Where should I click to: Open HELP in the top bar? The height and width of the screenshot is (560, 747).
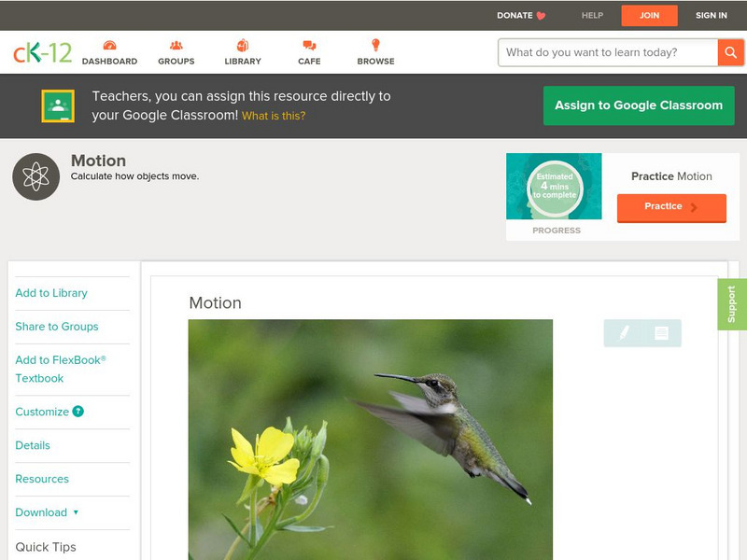[x=592, y=15]
